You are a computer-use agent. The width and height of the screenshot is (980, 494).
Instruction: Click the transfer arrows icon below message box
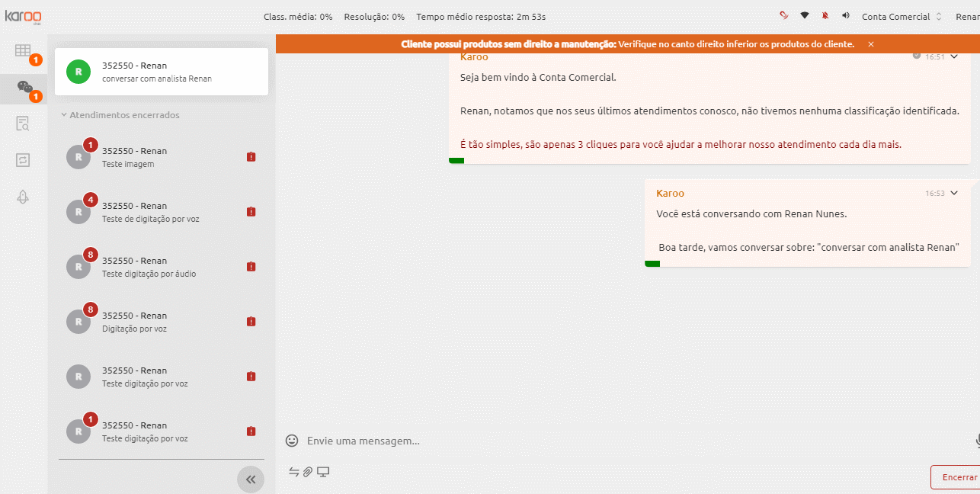pyautogui.click(x=294, y=472)
